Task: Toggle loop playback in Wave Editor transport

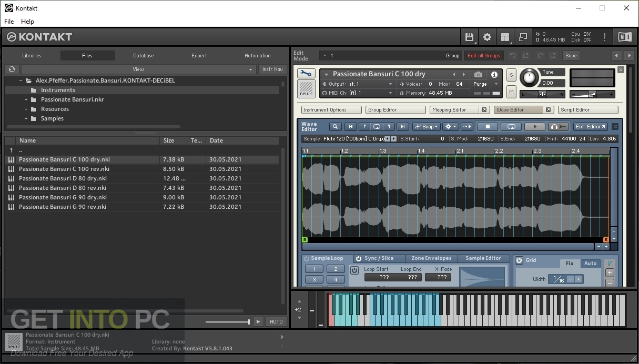Action: point(511,127)
